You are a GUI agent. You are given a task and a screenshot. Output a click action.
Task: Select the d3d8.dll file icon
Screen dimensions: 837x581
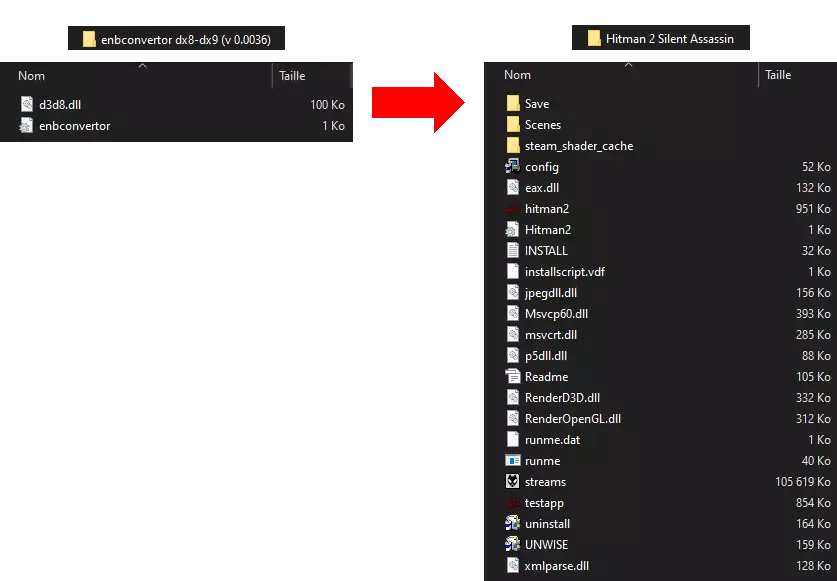click(x=27, y=104)
